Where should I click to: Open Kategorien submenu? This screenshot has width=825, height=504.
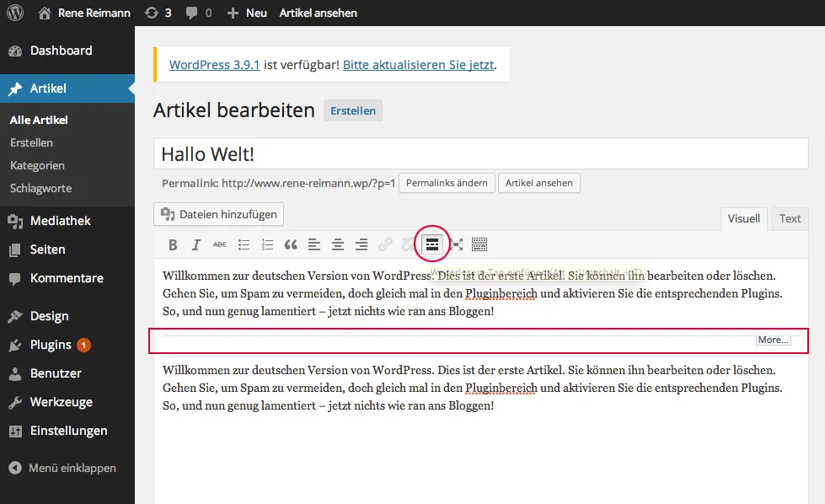point(37,165)
